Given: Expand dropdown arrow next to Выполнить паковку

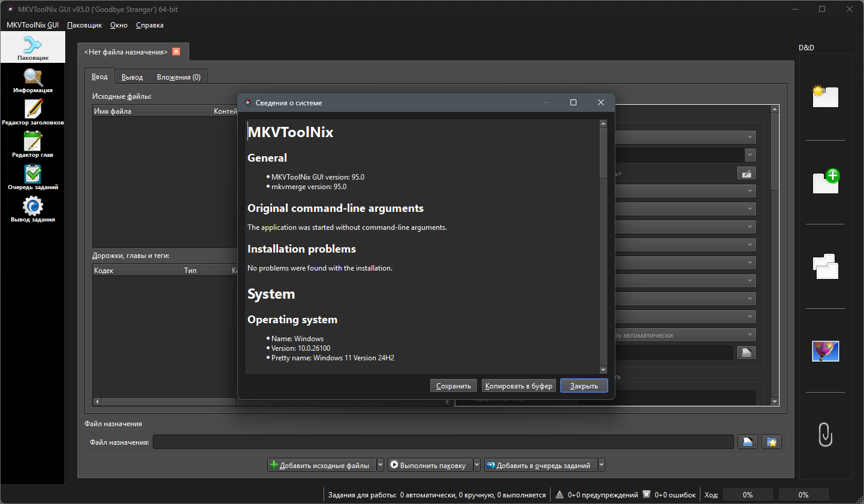Looking at the screenshot, I should (x=477, y=465).
